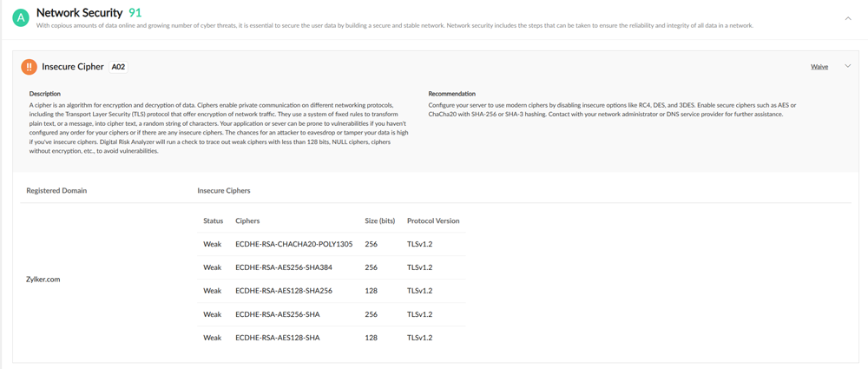
Task: Click the Ciphers column header
Action: [x=247, y=221]
